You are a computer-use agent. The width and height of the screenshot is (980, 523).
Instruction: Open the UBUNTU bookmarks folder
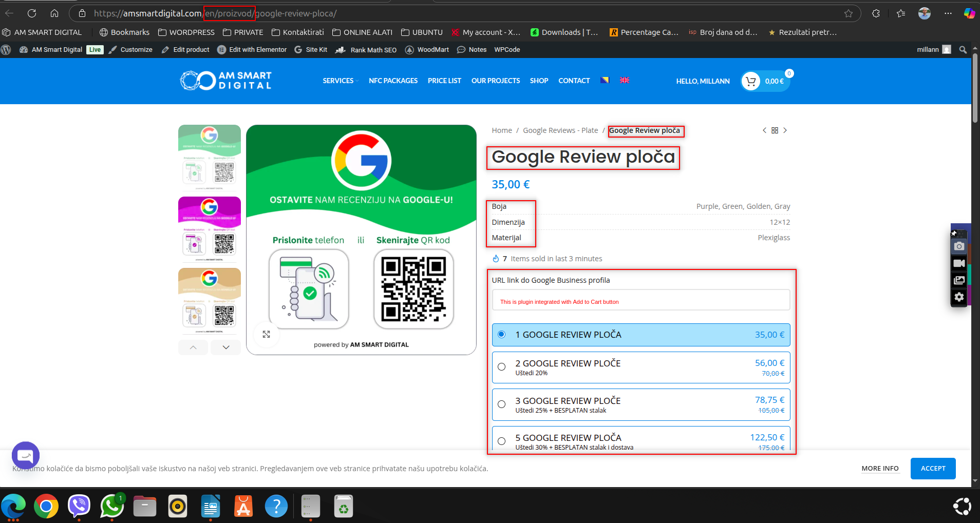[x=422, y=32]
